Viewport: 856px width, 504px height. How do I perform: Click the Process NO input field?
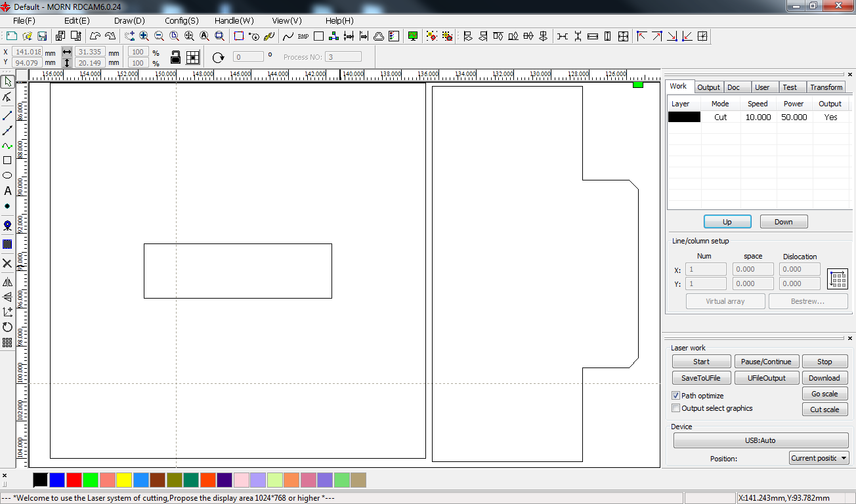tap(343, 57)
